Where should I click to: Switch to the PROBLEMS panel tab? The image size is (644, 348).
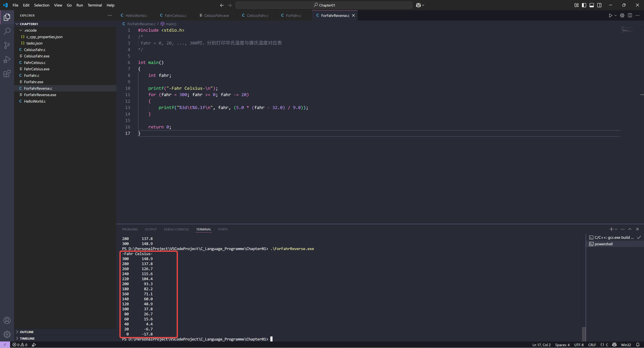[130, 229]
